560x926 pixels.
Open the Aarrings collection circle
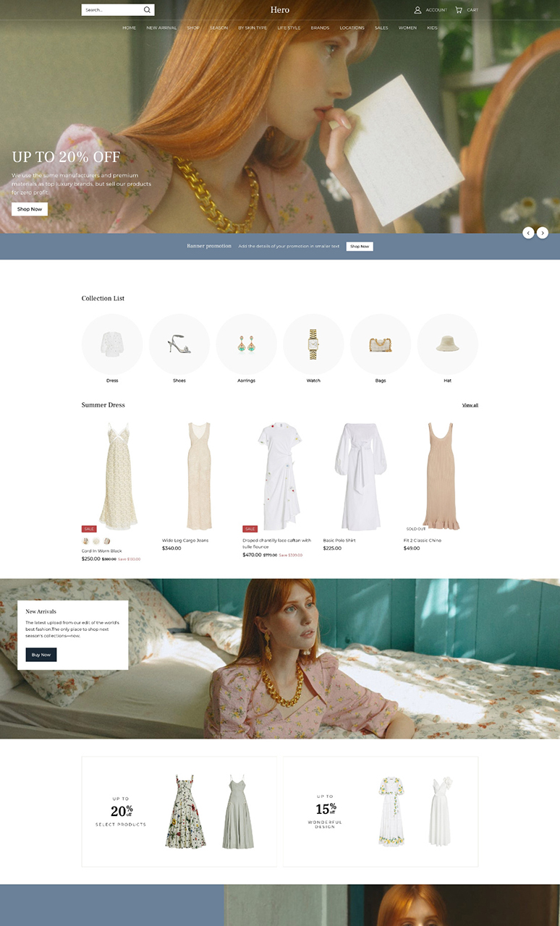point(246,344)
